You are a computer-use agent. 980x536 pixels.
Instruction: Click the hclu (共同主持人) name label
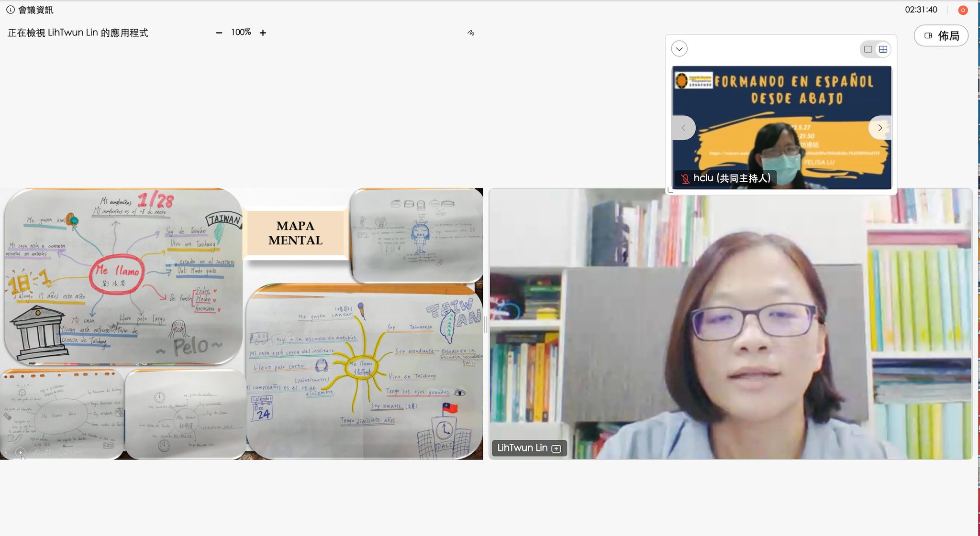[732, 178]
